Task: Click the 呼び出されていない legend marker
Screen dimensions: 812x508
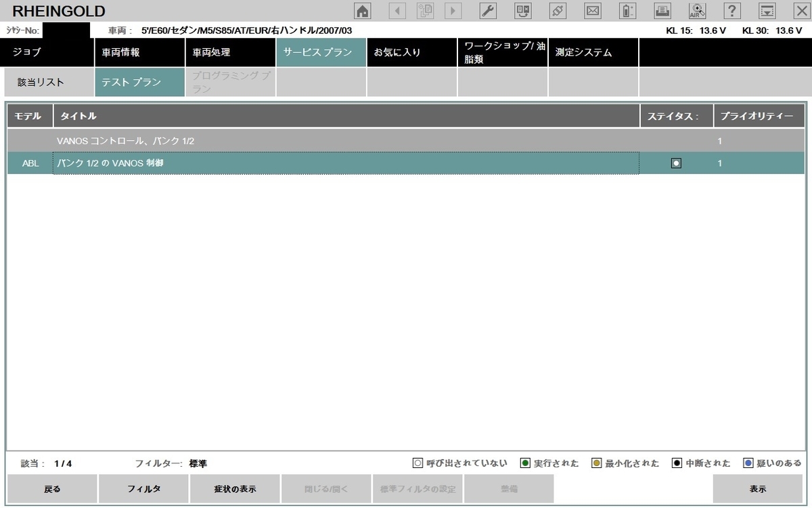Action: [x=418, y=463]
